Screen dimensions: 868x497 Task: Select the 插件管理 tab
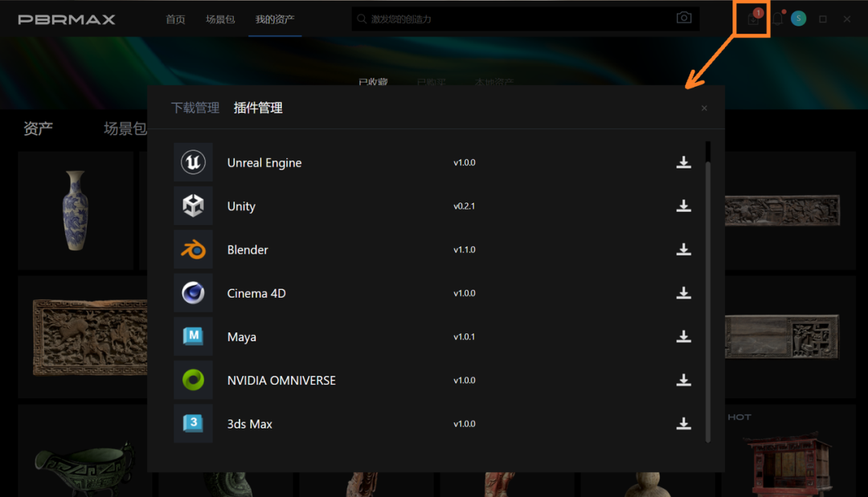point(258,108)
